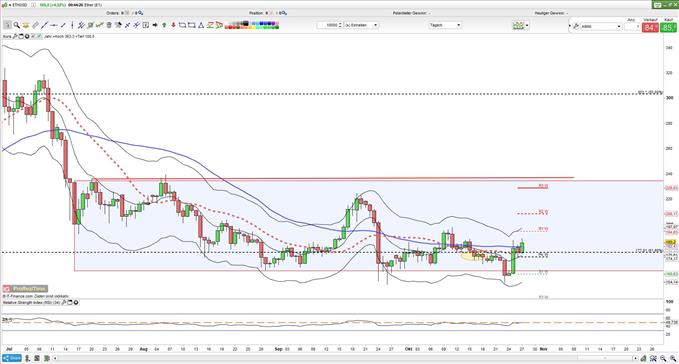Toggle the Orders display checkbox
The height and width of the screenshot is (364, 679).
[128, 13]
